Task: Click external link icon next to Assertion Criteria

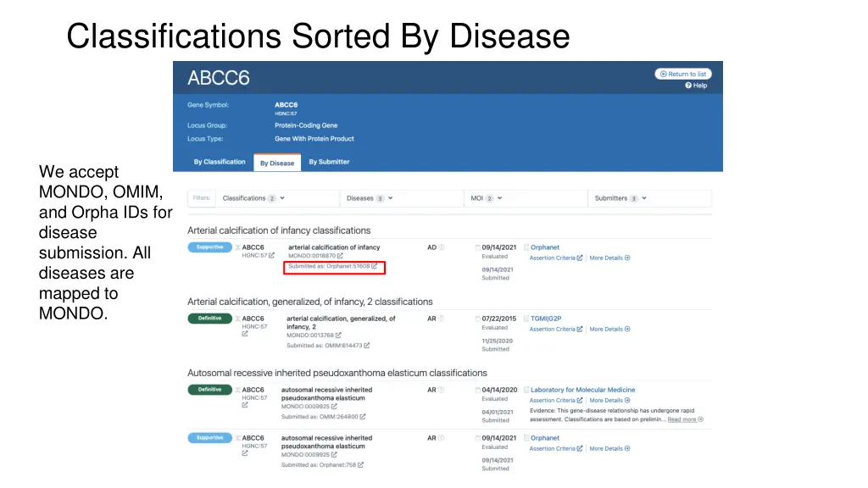Action: (580, 258)
